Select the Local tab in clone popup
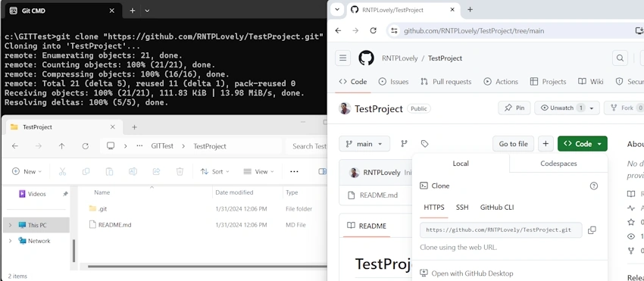Viewport: 644px width, 281px height. [461, 163]
